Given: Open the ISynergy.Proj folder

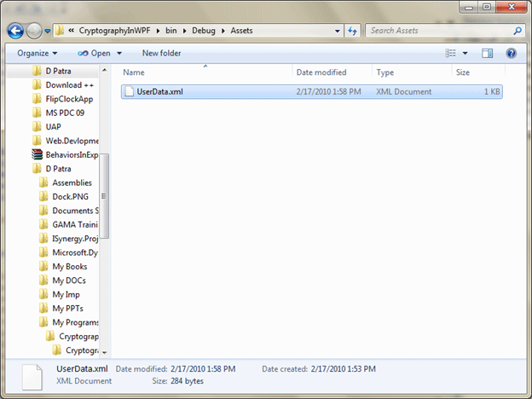Looking at the screenshot, I should click(75, 239).
